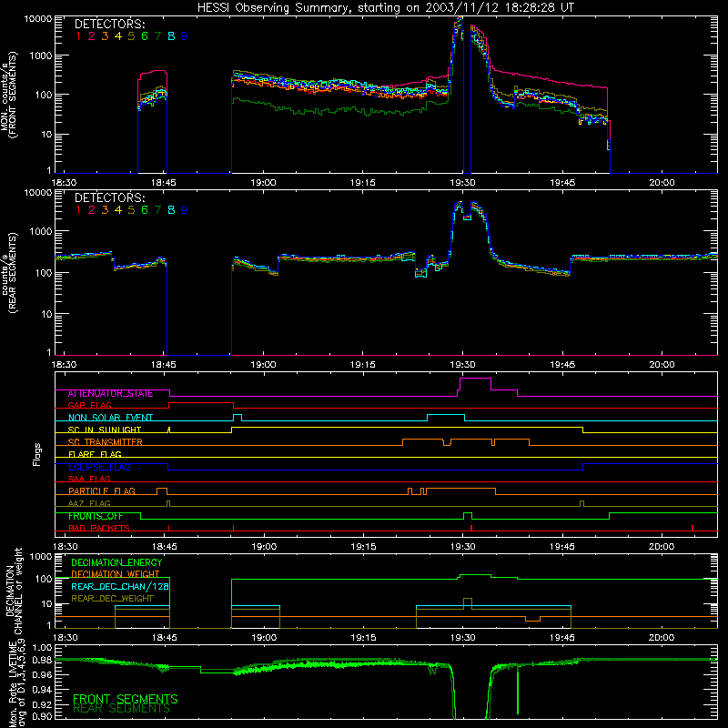Click the REAR_DEC_CHAN/128 legend entry
This screenshot has height=728, width=728.
pos(119,586)
